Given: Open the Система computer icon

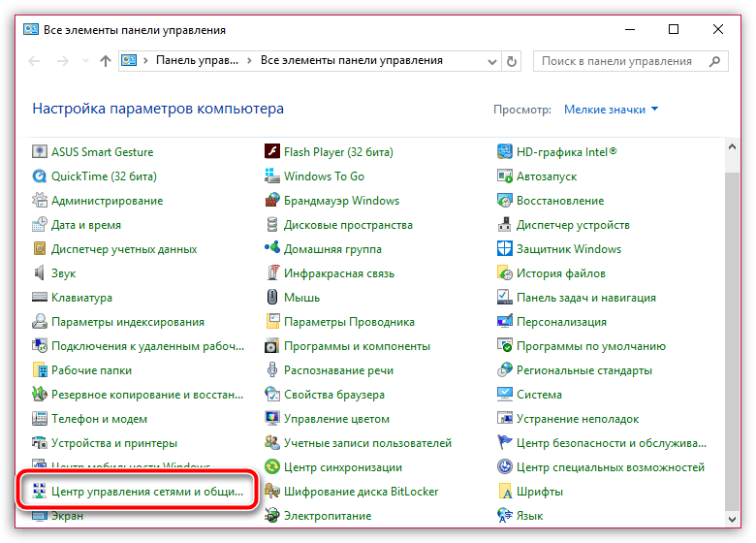Looking at the screenshot, I should tap(504, 394).
